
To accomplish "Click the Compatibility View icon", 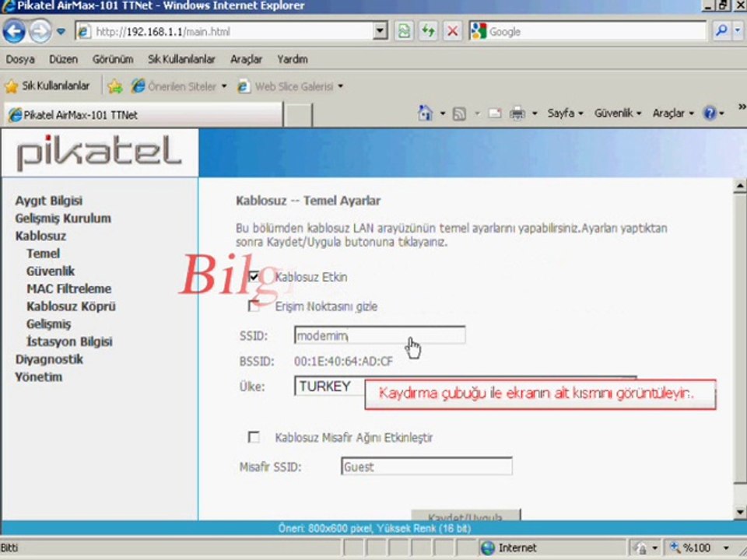I will pyautogui.click(x=404, y=31).
